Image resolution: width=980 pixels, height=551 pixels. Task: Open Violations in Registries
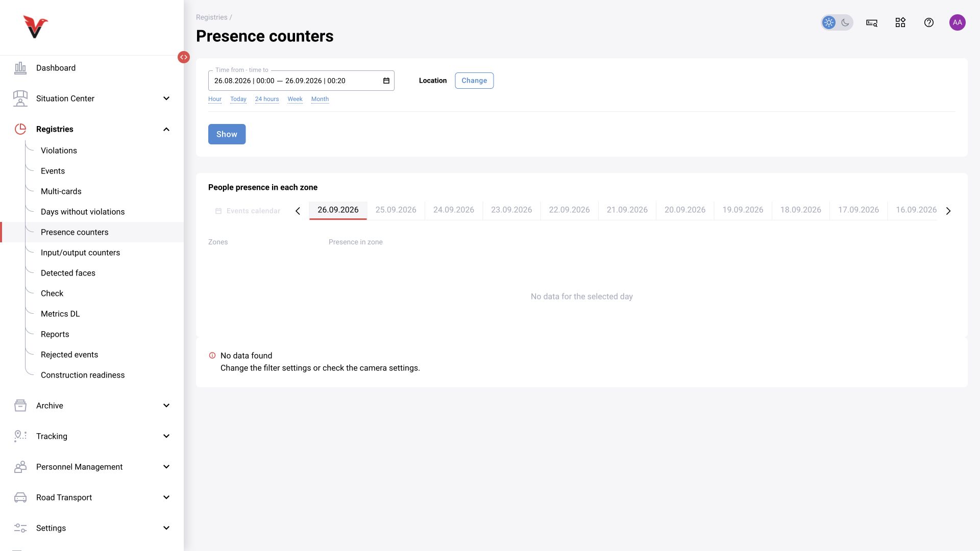pyautogui.click(x=59, y=151)
